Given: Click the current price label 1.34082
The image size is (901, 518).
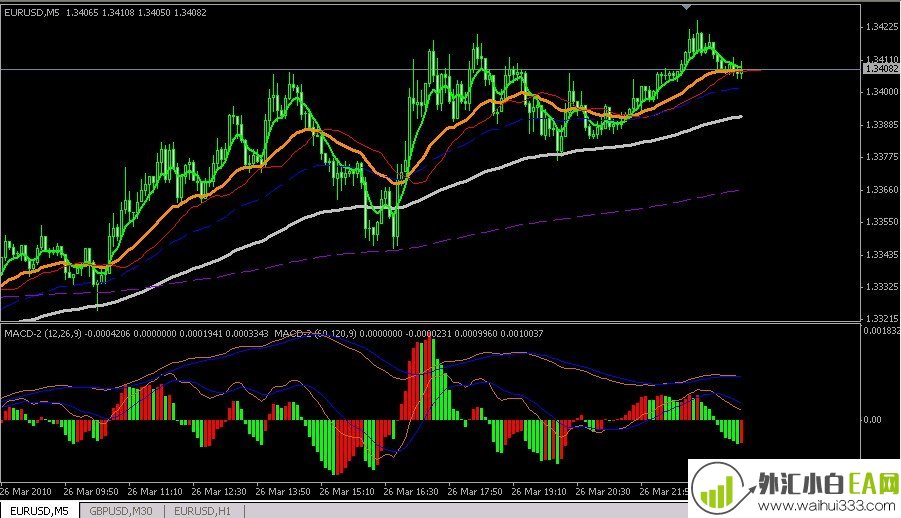Looking at the screenshot, I should tap(881, 69).
